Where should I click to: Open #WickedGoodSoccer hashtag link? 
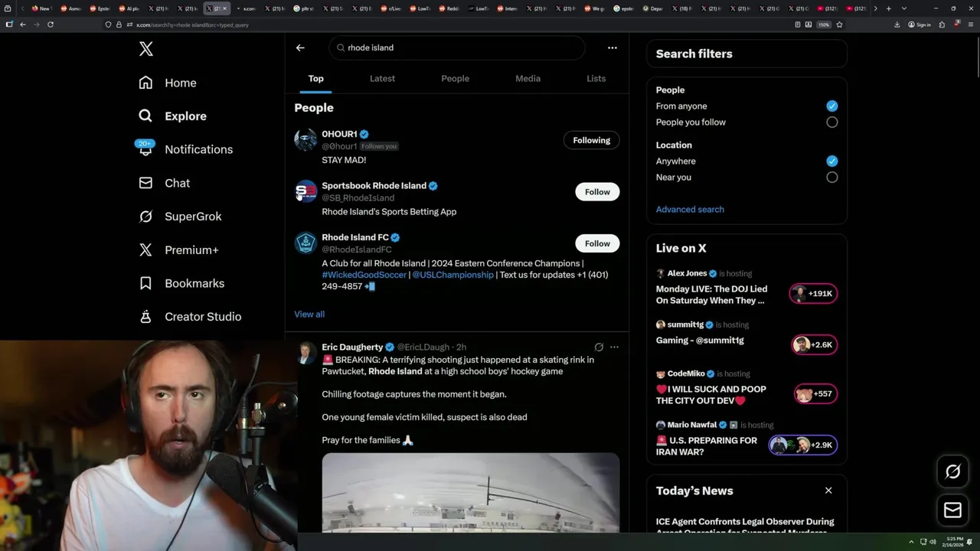pyautogui.click(x=364, y=275)
